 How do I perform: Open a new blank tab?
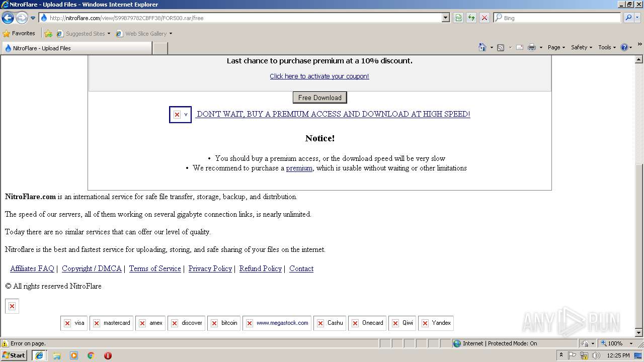[160, 48]
